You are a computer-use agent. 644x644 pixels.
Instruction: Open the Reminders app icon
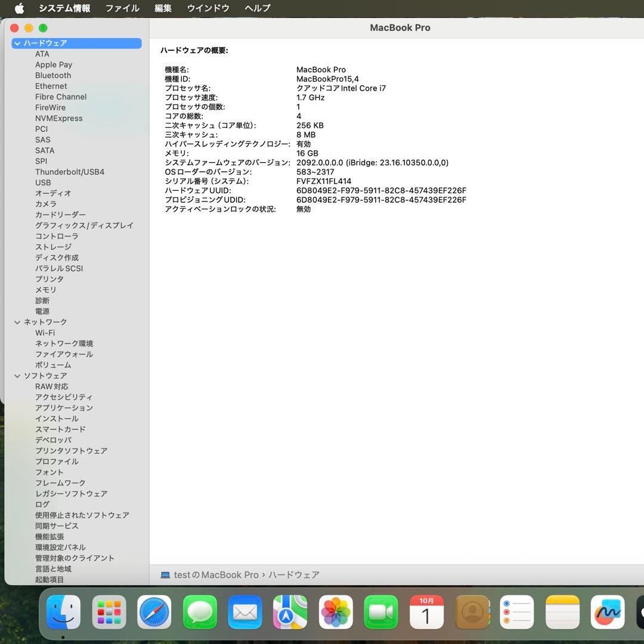[x=516, y=612]
